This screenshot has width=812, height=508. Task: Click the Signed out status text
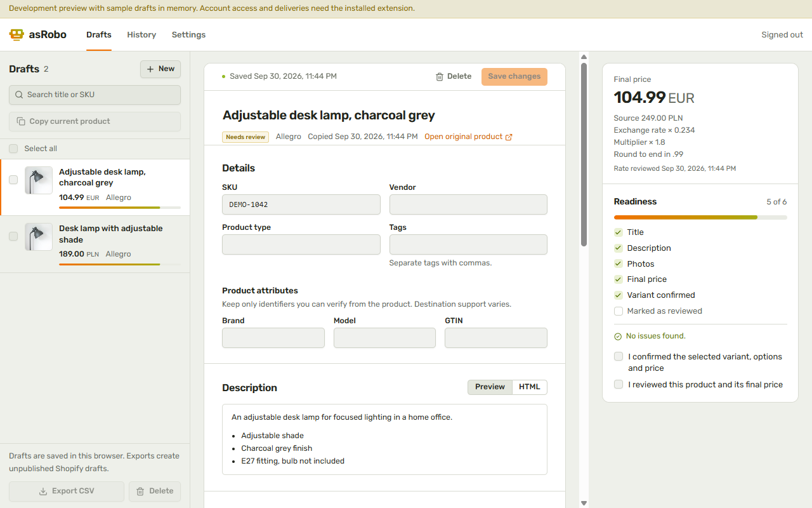782,35
